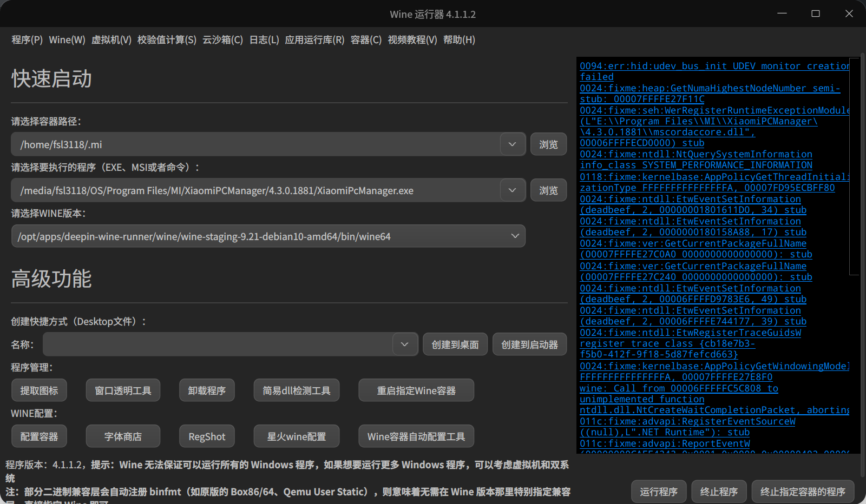Click the 卸载程序 button

tap(207, 390)
